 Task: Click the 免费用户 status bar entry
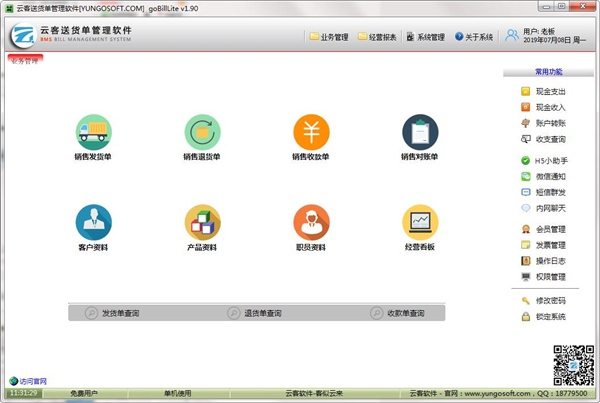(x=84, y=393)
